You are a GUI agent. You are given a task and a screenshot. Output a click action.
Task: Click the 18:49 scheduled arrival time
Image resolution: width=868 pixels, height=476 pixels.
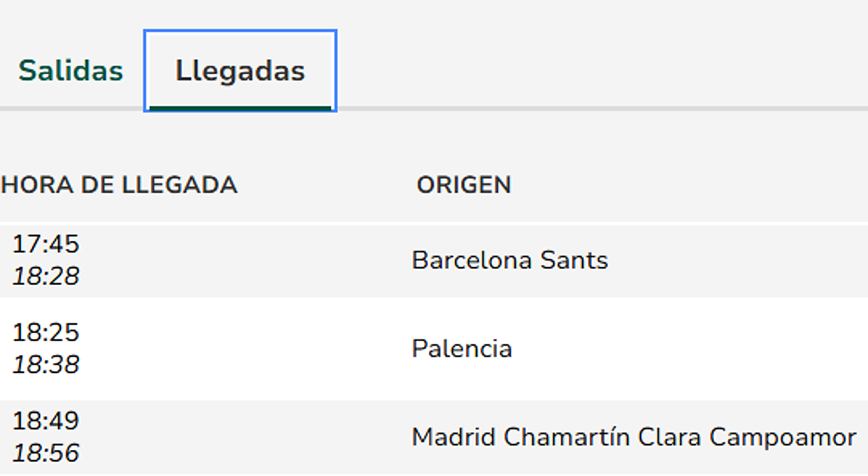tap(46, 421)
